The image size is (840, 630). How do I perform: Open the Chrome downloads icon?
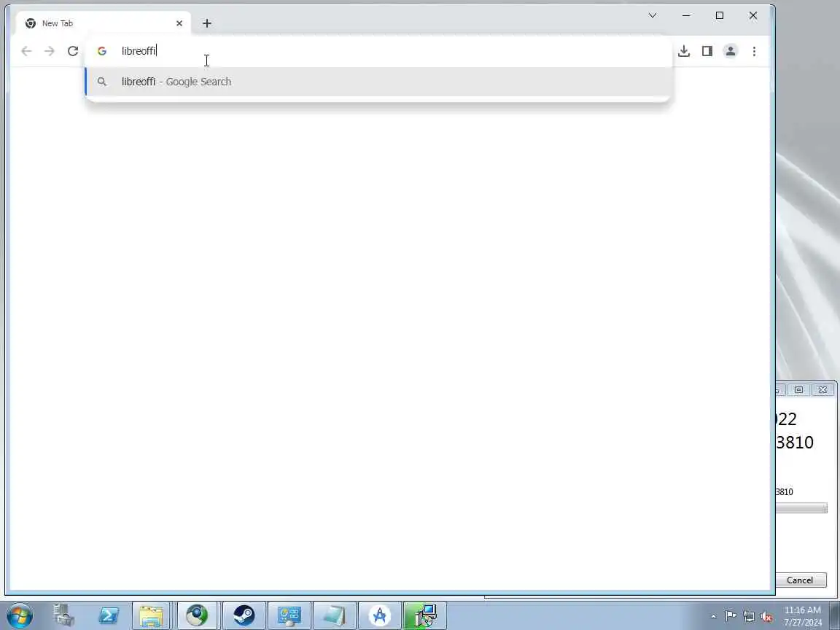coord(683,51)
